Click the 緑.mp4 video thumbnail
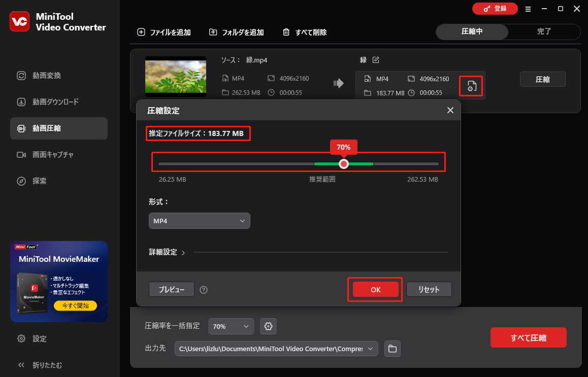 tap(176, 77)
